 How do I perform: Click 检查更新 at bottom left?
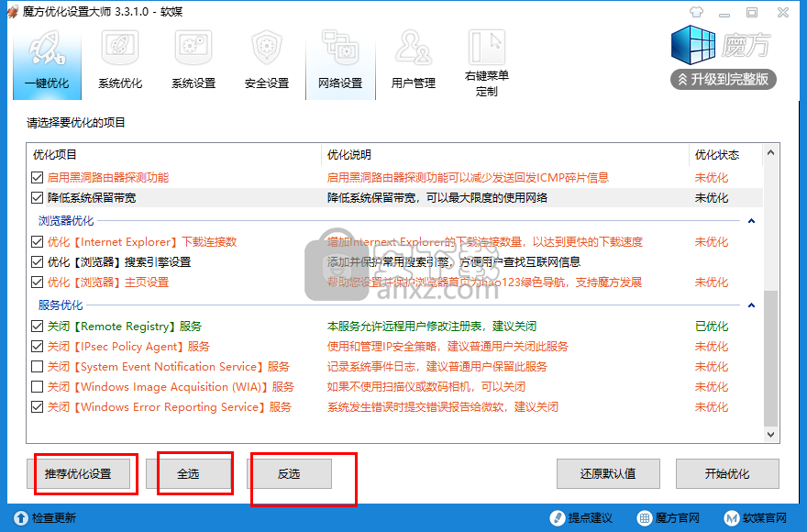point(45,518)
